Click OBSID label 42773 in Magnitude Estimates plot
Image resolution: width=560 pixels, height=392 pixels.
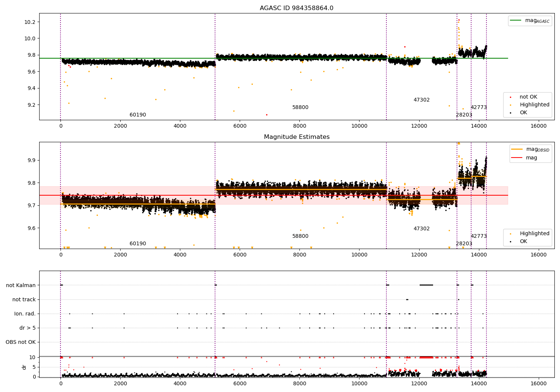(x=479, y=236)
